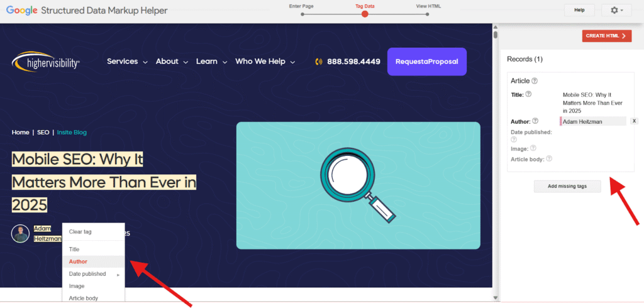
Task: Choose Author in context menu
Action: (x=93, y=261)
